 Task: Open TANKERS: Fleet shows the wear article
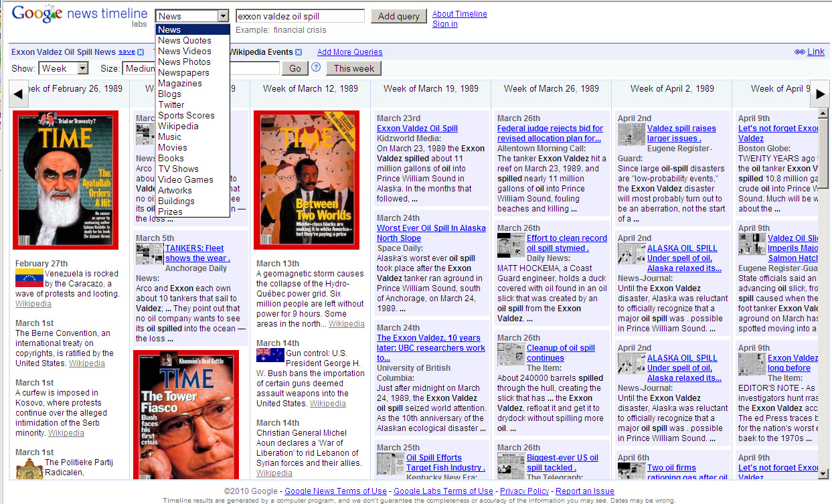(197, 253)
